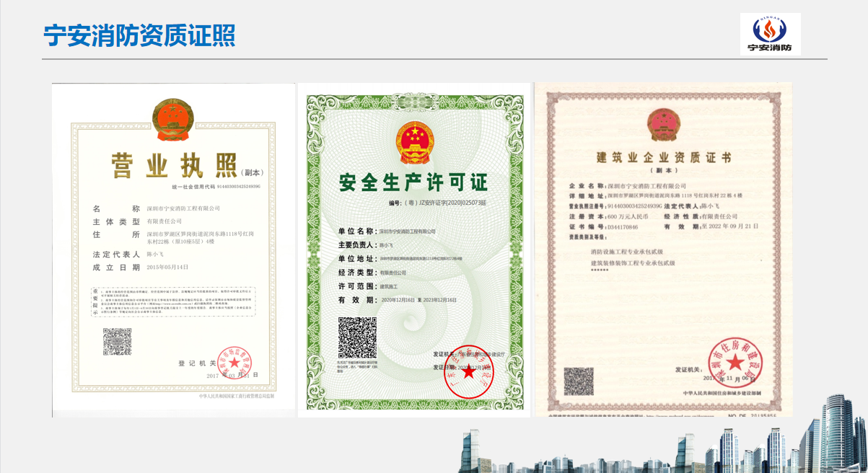The height and width of the screenshot is (473, 868).
Task: Click the national emblem on the 营业执照
Action: [x=173, y=120]
